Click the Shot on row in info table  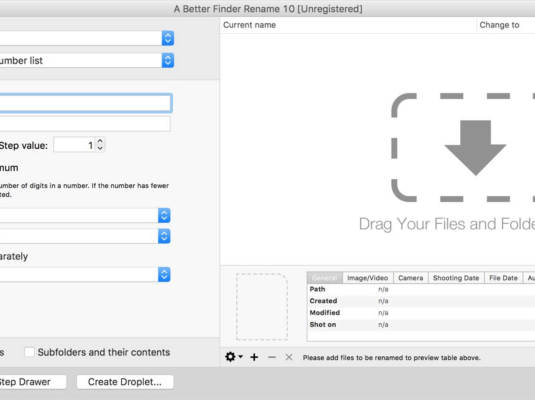click(x=421, y=324)
